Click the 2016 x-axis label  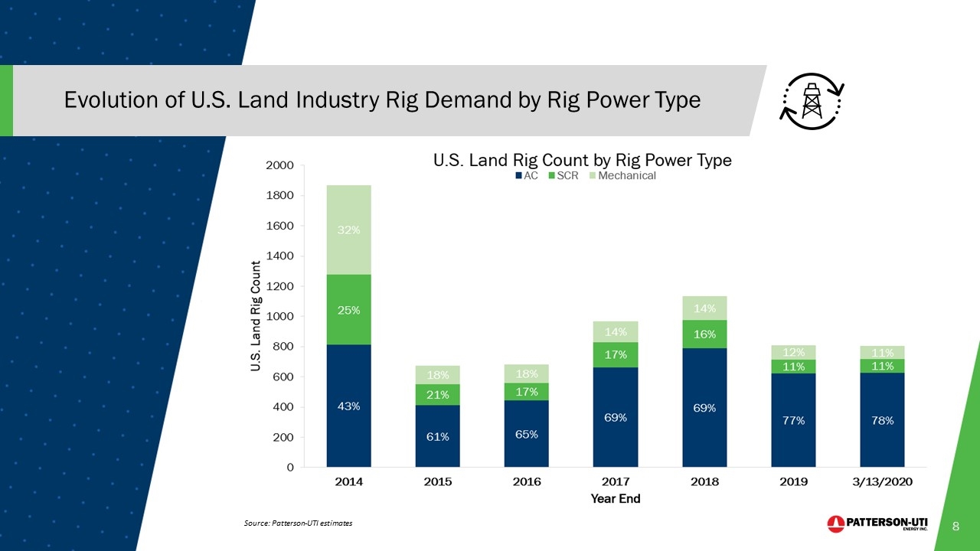pos(527,481)
